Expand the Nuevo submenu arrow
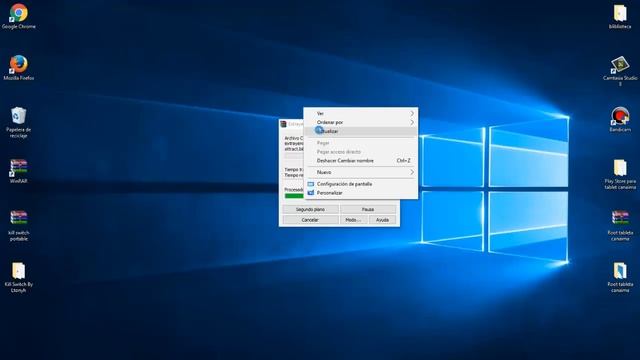The width and height of the screenshot is (640, 360). tap(412, 172)
